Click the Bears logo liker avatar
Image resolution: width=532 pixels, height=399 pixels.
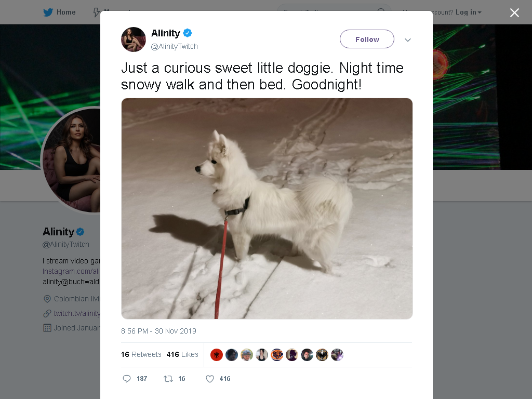[277, 355]
